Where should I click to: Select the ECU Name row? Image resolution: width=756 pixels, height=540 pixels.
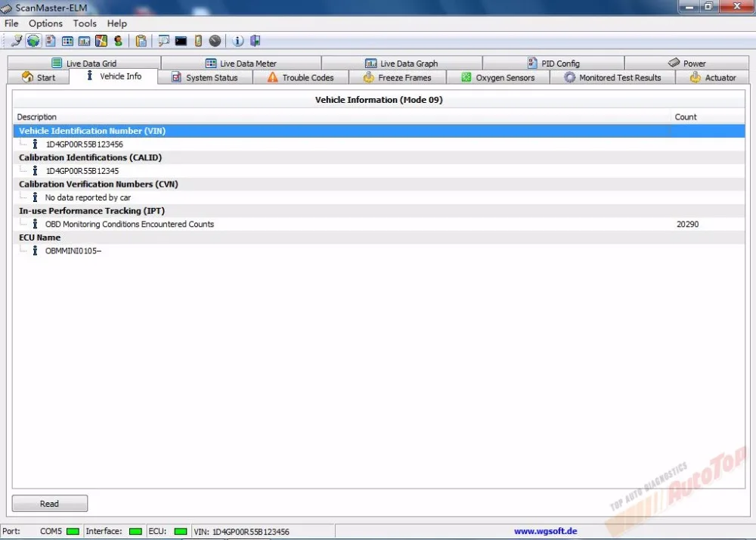[x=379, y=237]
